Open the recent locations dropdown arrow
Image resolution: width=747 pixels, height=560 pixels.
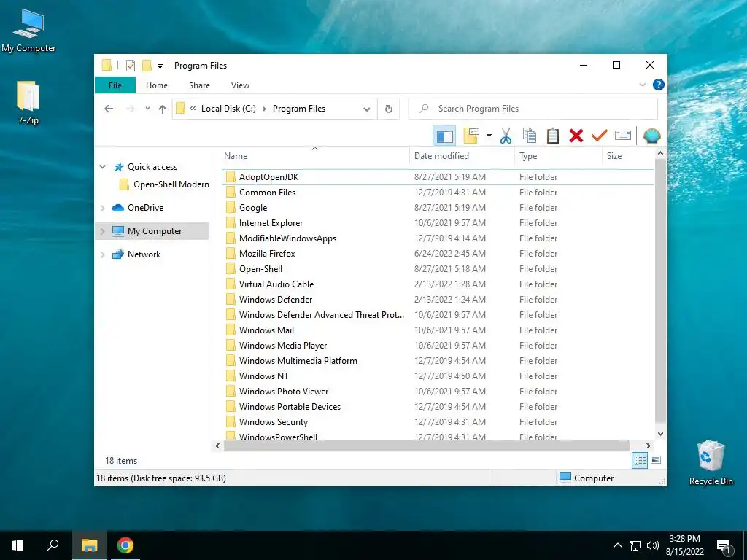(147, 109)
